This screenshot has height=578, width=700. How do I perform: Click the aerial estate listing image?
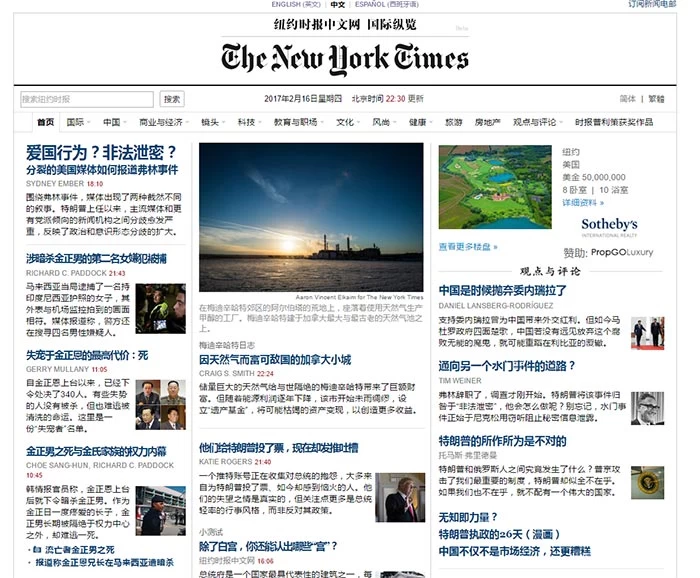pos(495,187)
